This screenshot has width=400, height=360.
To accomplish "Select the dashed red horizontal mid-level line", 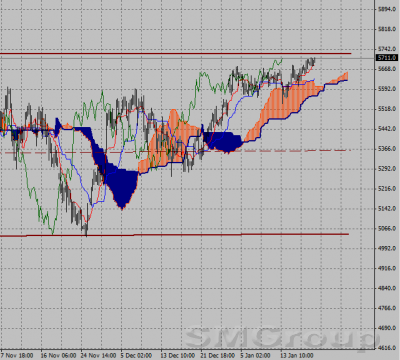I will click(176, 152).
